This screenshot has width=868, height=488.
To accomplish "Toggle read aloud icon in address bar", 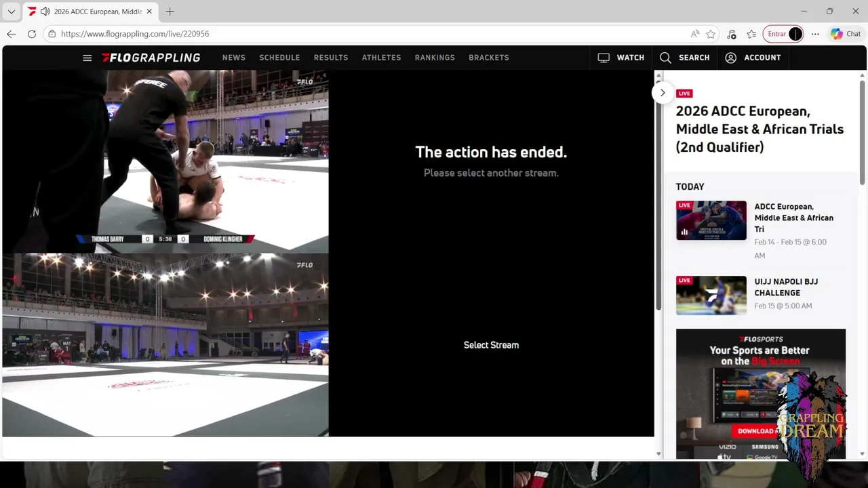I will [x=695, y=34].
